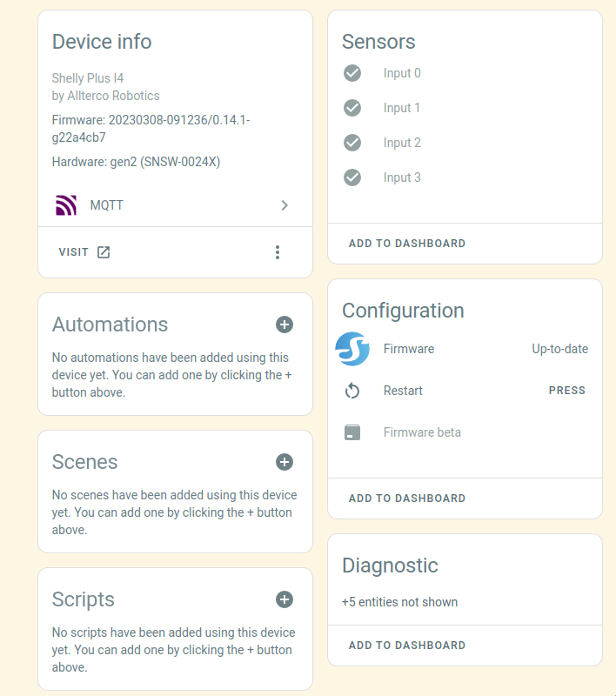The height and width of the screenshot is (696, 616).
Task: Click the Up-to-date firmware status
Action: click(x=559, y=348)
